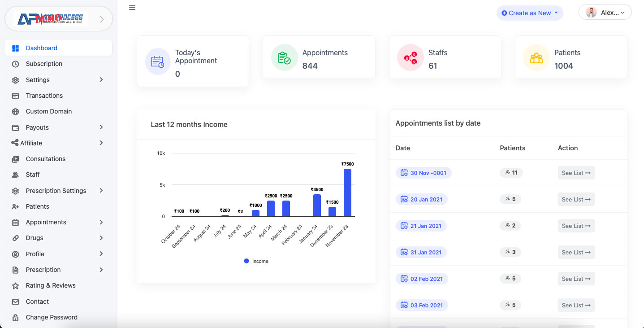This screenshot has width=644, height=328.
Task: Click See List for 02 Feb 2021
Action: [576, 279]
